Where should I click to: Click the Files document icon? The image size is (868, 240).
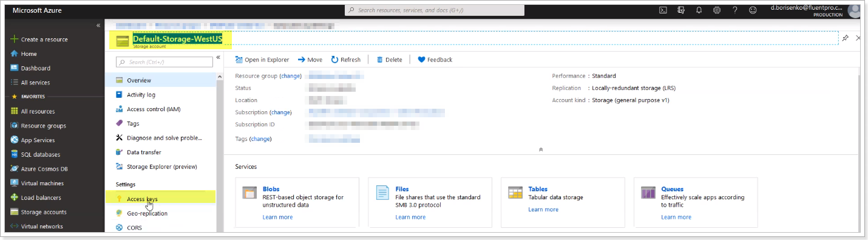[382, 193]
